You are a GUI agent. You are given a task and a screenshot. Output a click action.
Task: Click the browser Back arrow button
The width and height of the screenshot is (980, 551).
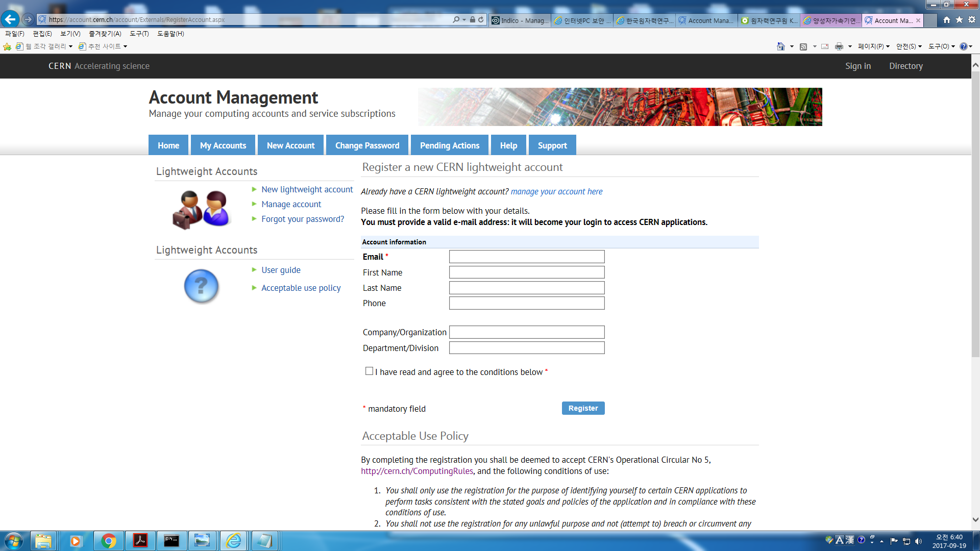coord(10,19)
